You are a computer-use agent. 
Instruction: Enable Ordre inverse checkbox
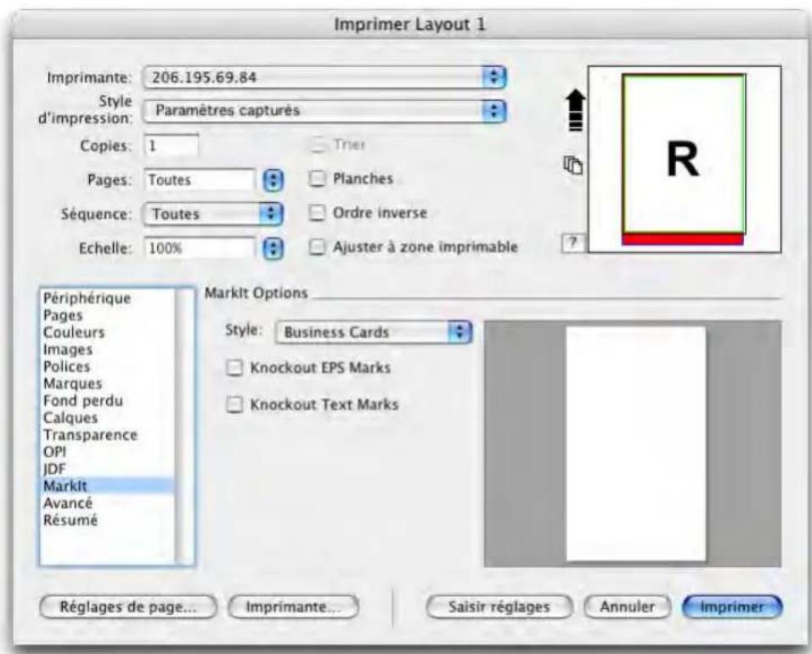tap(317, 213)
